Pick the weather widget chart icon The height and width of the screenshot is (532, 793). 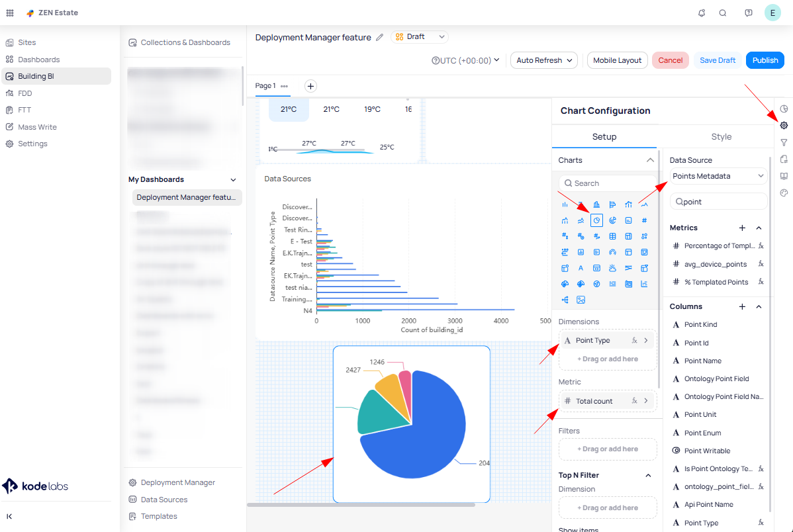tap(612, 268)
